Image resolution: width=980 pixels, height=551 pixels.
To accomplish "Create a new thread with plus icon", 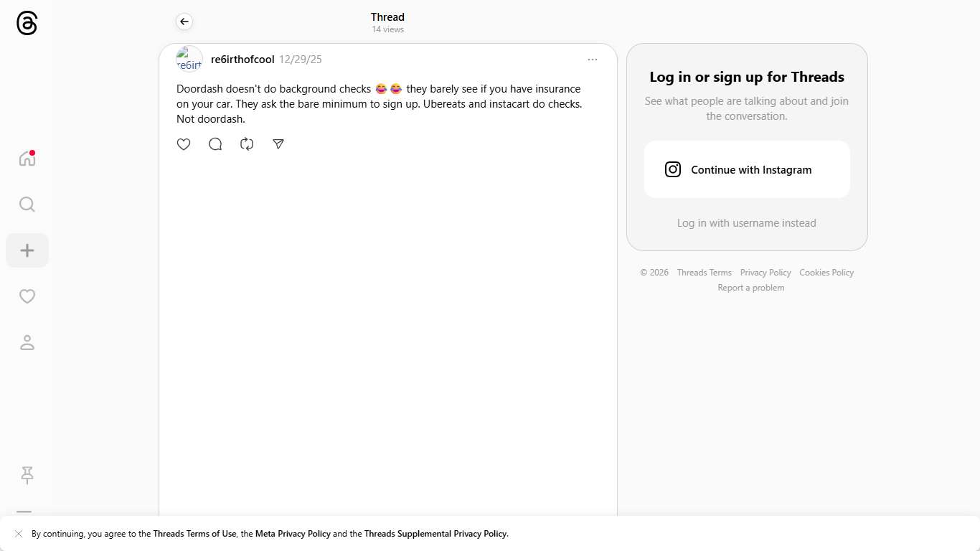I will [x=27, y=250].
